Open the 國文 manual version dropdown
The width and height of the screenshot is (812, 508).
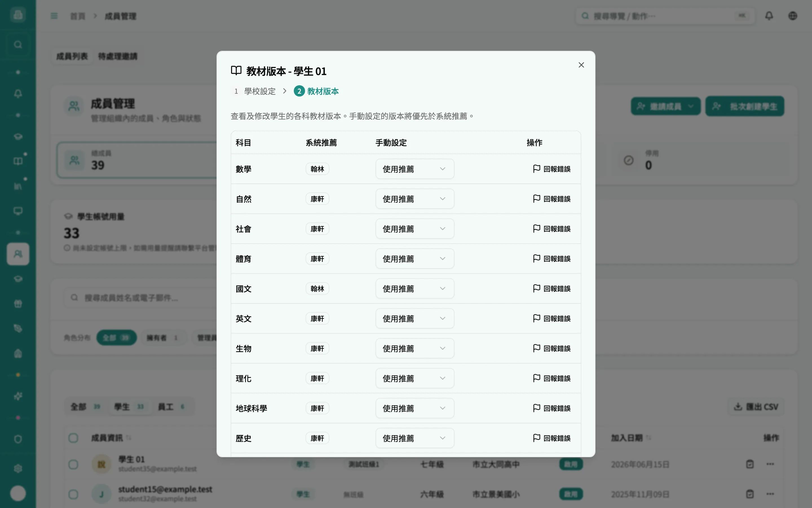[415, 289]
